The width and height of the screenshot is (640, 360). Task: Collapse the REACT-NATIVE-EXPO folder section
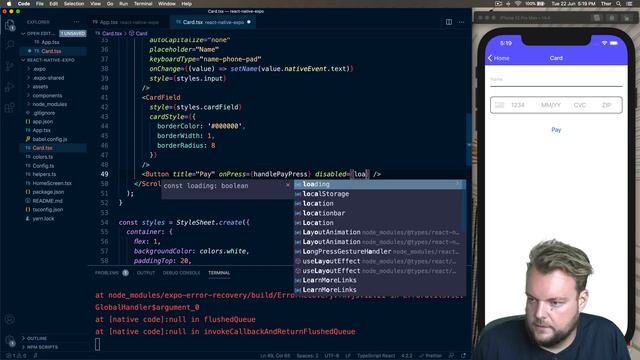tap(24, 60)
